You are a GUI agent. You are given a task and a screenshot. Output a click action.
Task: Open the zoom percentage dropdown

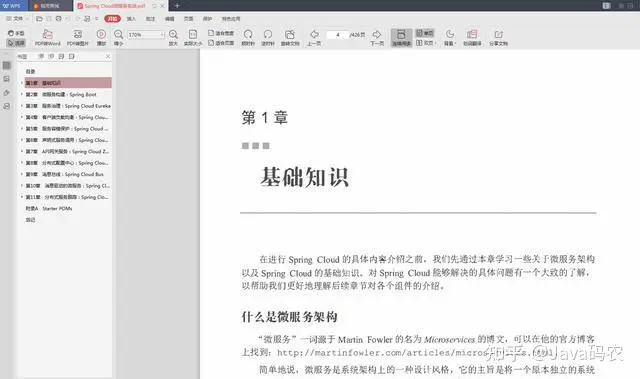point(162,35)
